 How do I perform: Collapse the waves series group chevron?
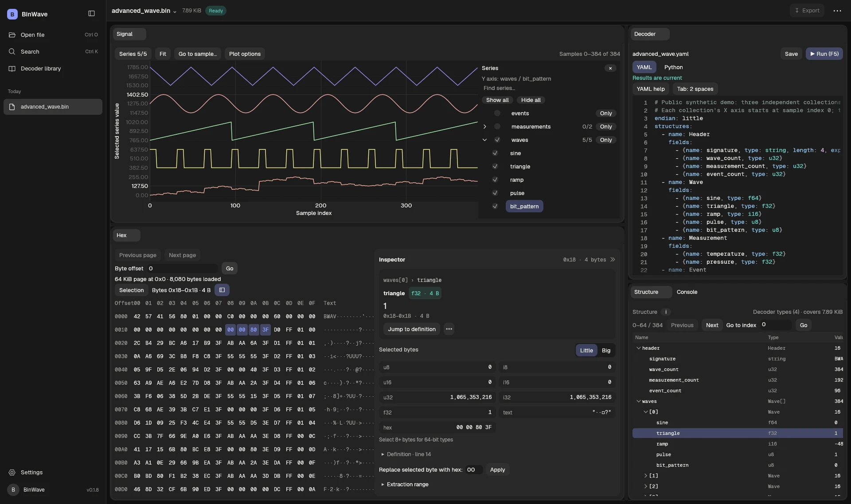484,140
